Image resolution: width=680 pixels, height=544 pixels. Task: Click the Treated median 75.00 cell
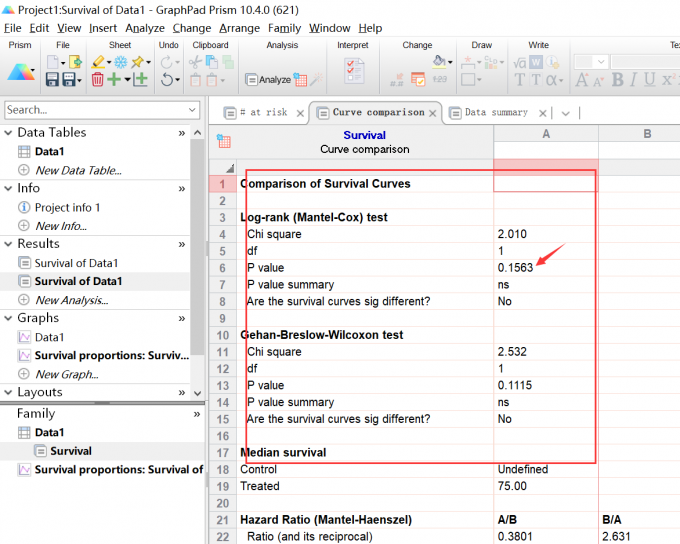click(546, 486)
